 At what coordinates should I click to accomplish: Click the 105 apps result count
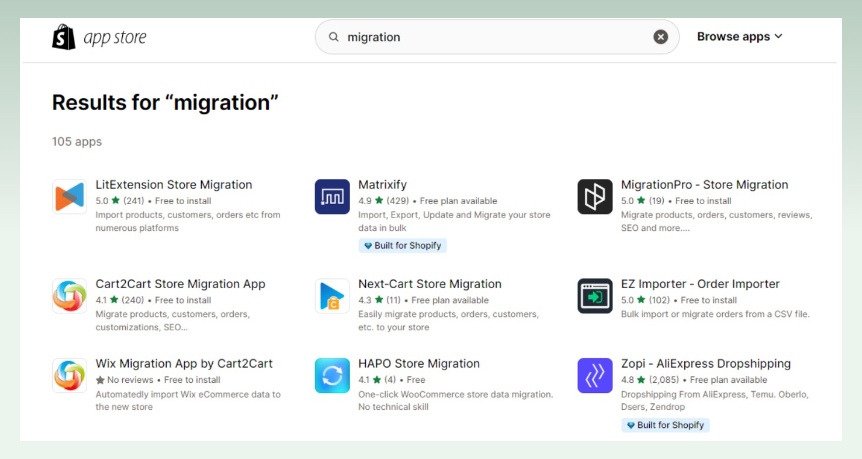(77, 142)
